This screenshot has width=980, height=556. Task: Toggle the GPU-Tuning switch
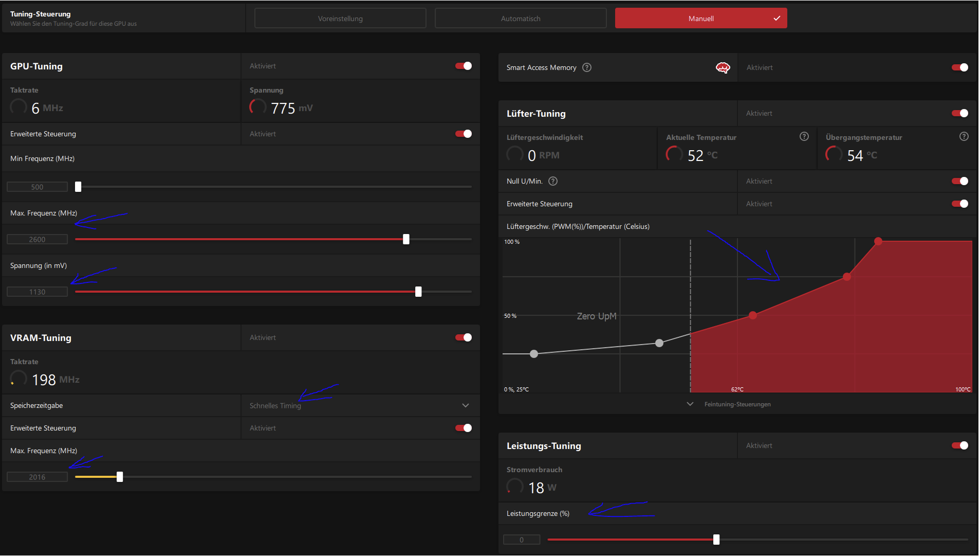point(464,66)
